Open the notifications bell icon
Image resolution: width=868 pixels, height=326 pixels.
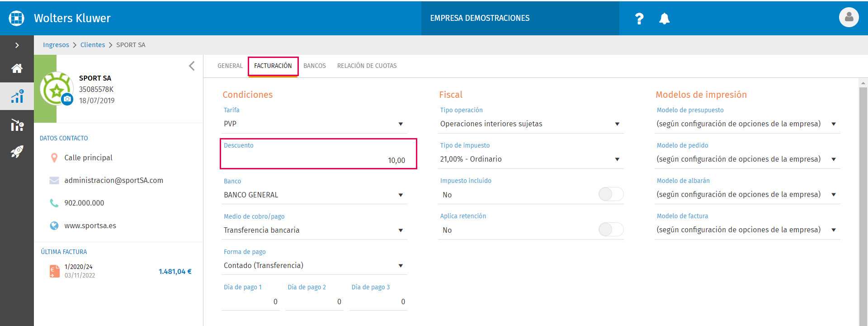click(x=664, y=19)
